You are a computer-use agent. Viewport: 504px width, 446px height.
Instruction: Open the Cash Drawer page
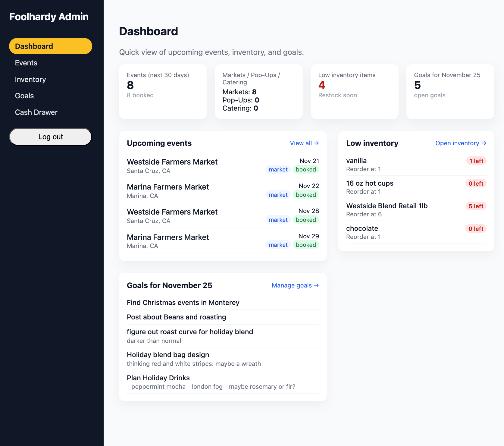point(36,112)
